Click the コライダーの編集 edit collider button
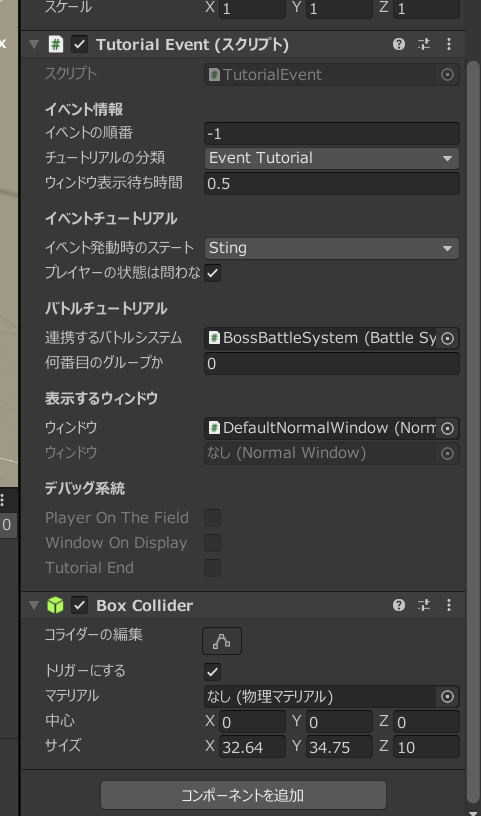Image resolution: width=481 pixels, height=816 pixels. click(x=222, y=641)
